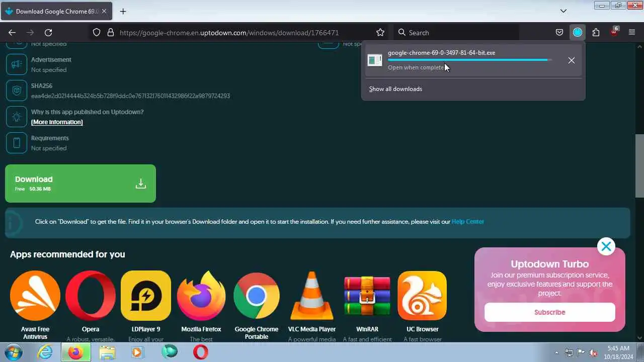Click the google-chrome-69 exe file icon
The height and width of the screenshot is (362, 644).
pyautogui.click(x=375, y=60)
